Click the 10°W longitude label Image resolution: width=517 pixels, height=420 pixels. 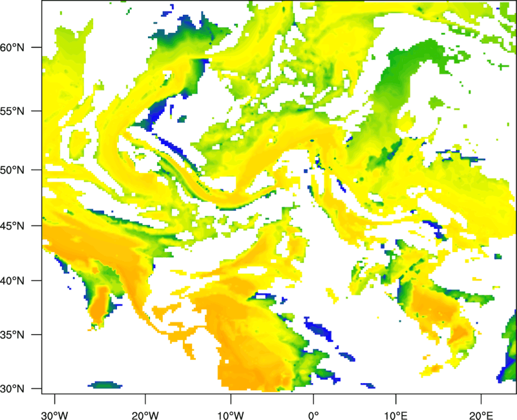(x=231, y=415)
